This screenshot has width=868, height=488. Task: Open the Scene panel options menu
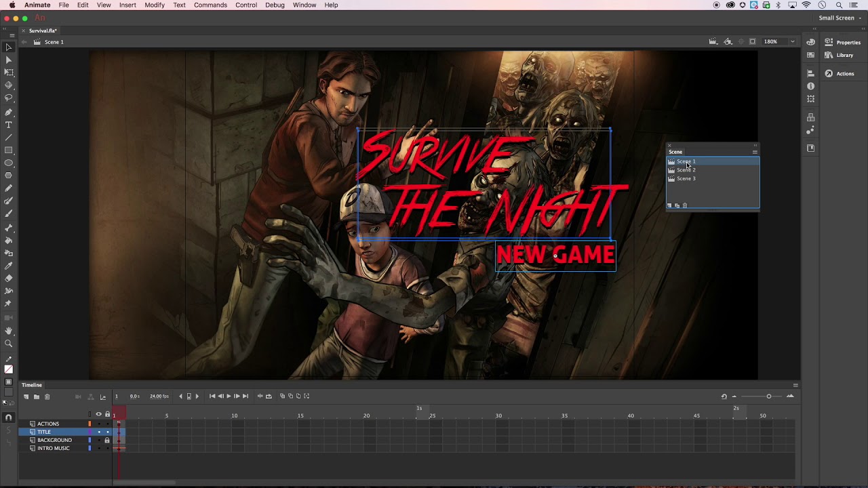pos(755,152)
